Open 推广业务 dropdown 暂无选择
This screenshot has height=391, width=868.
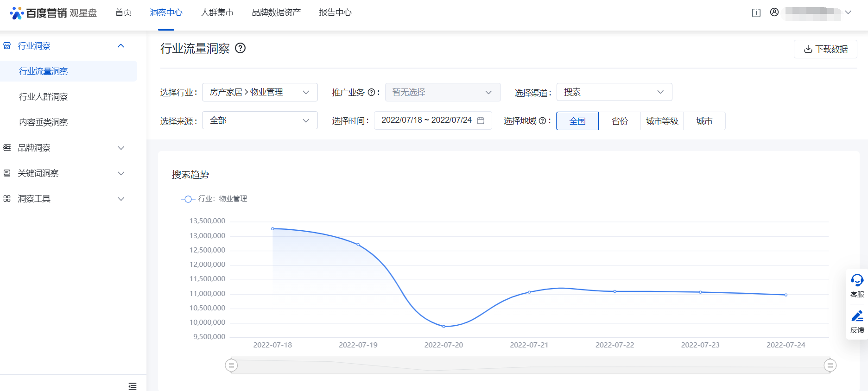coord(443,92)
